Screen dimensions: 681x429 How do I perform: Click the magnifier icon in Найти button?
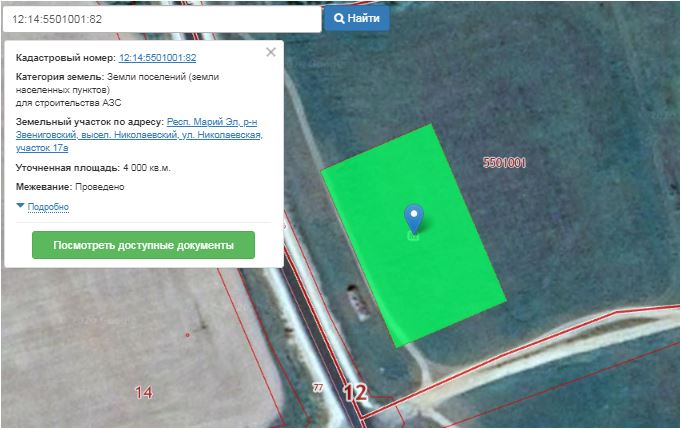[x=339, y=18]
